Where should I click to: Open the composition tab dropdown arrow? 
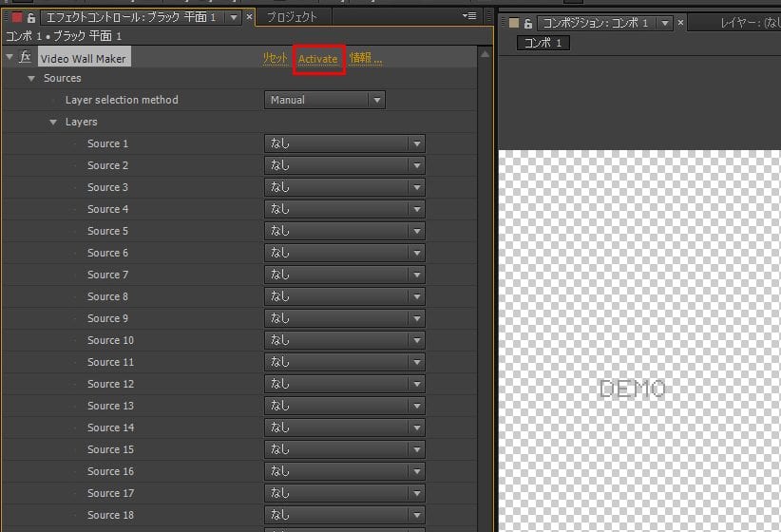(x=665, y=23)
